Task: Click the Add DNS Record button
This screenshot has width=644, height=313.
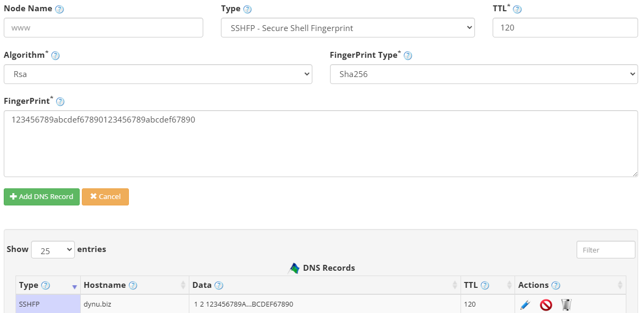Action: (x=41, y=196)
